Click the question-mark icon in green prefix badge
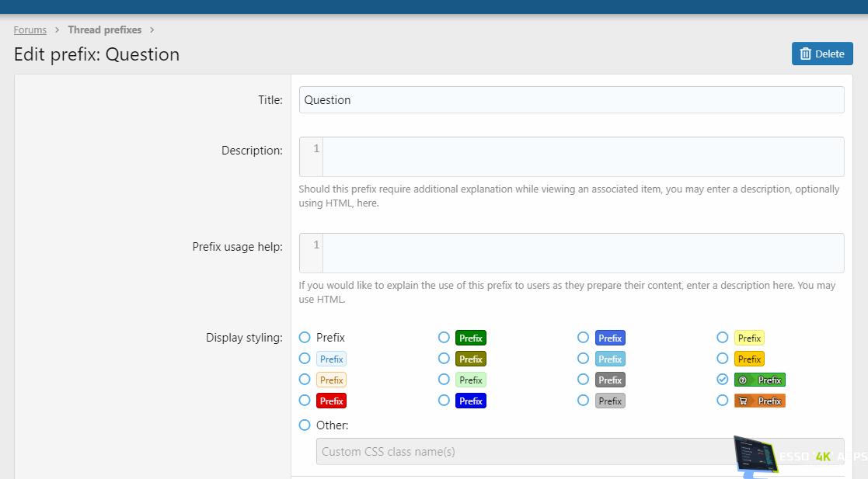This screenshot has width=868, height=479. (743, 380)
